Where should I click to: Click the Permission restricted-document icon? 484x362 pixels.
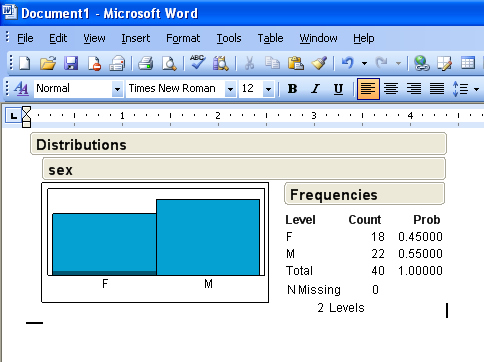[x=94, y=63]
